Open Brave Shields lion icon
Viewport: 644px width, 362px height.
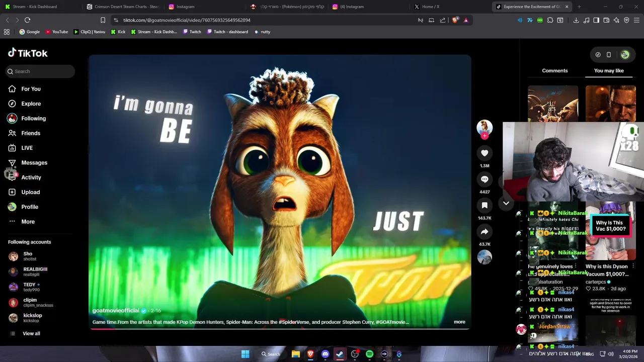point(455,20)
